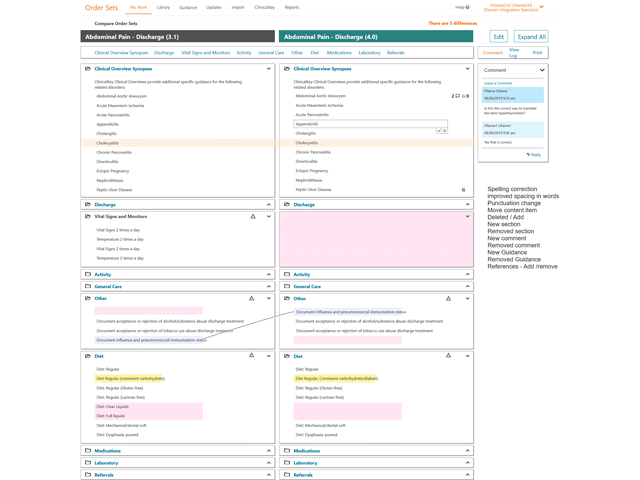This screenshot has width=640, height=480.
Task: Click the Reply arrow in comment panel
Action: click(533, 154)
